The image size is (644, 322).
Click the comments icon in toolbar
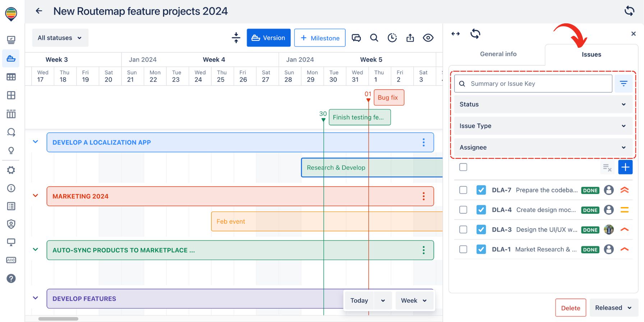pyautogui.click(x=356, y=38)
